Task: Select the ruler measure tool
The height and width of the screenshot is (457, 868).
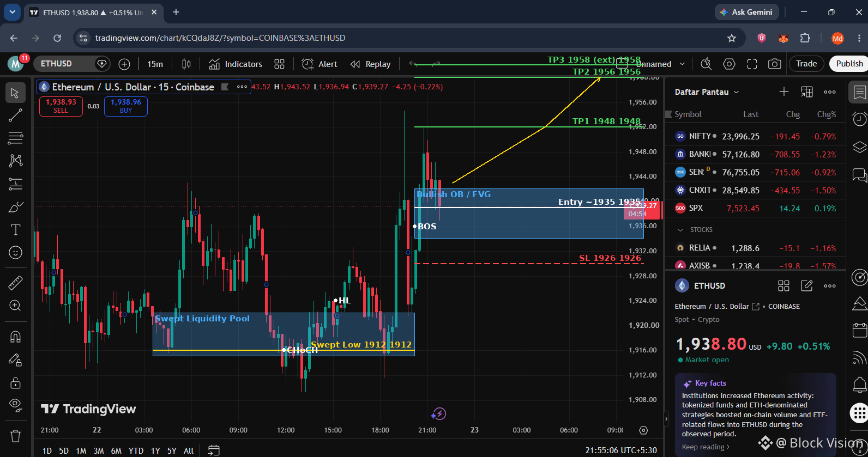Action: [15, 283]
